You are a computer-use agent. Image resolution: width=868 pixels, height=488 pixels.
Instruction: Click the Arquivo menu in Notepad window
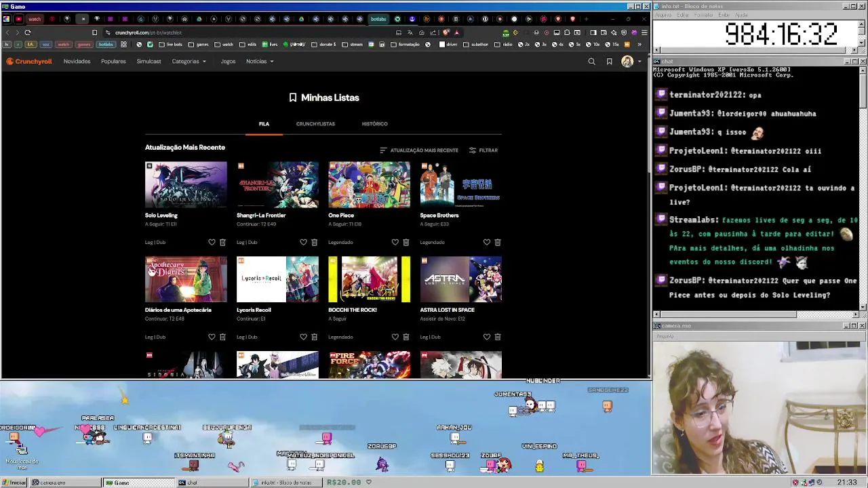(x=664, y=15)
